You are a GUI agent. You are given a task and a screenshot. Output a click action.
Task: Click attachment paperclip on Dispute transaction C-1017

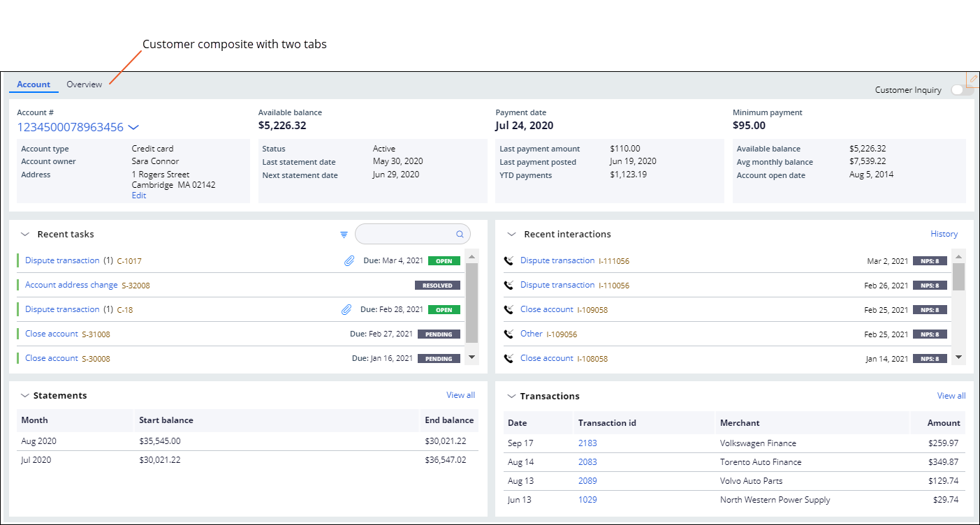349,260
